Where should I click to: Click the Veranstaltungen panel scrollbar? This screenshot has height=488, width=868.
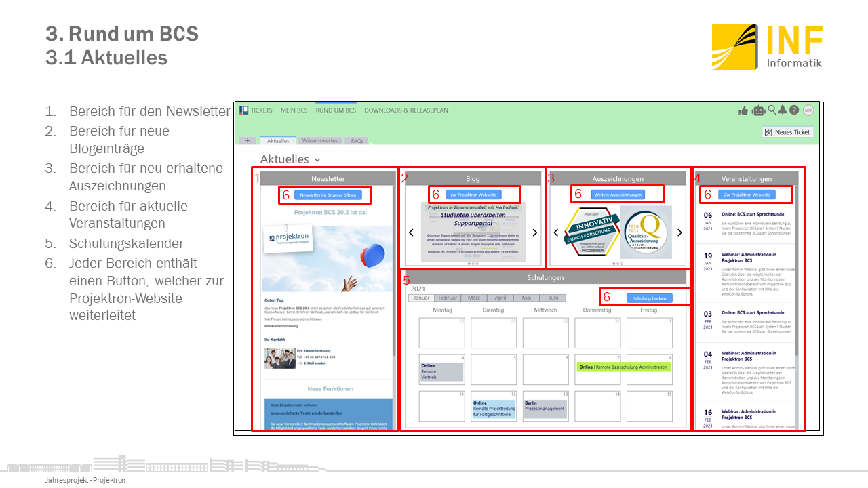[797, 271]
